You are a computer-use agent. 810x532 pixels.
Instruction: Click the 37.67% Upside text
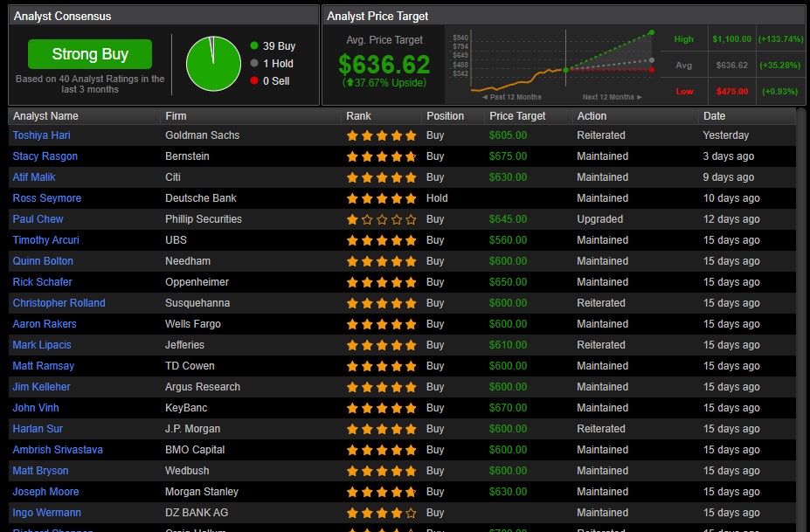384,83
